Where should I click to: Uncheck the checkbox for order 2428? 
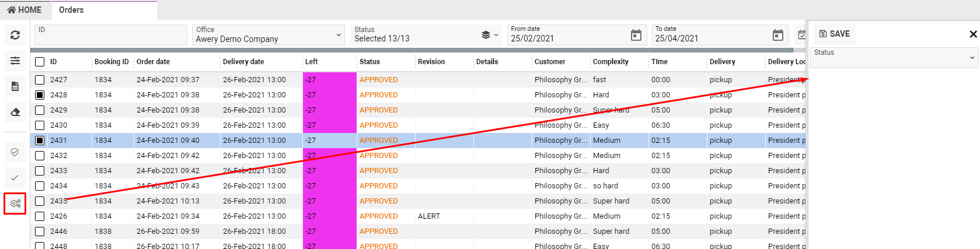(40, 95)
